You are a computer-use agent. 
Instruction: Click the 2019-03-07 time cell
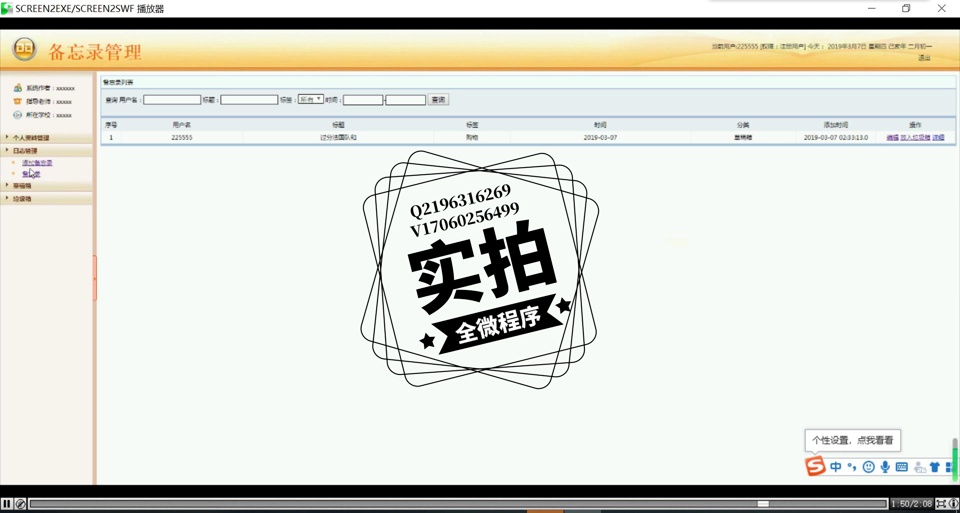click(x=601, y=138)
